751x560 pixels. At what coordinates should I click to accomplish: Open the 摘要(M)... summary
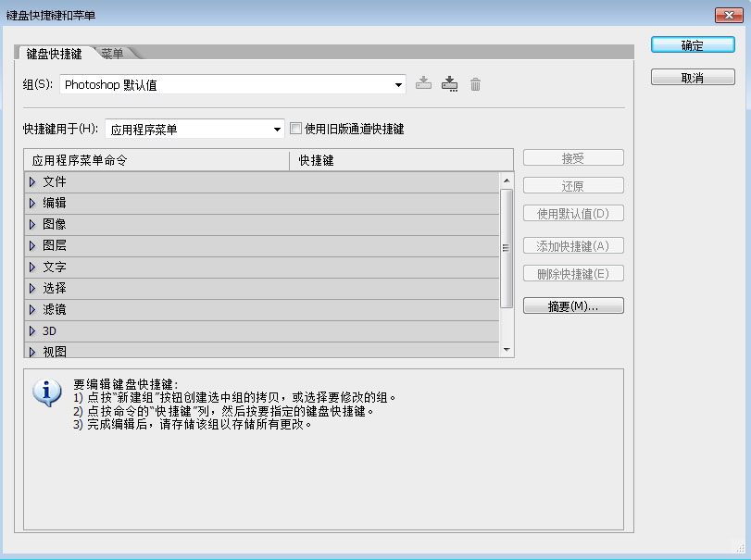[x=573, y=306]
